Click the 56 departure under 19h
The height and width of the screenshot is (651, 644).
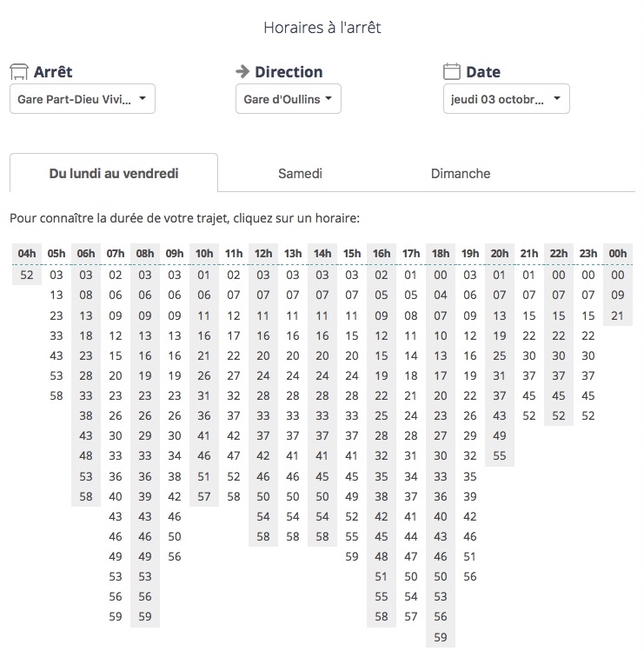click(x=470, y=576)
